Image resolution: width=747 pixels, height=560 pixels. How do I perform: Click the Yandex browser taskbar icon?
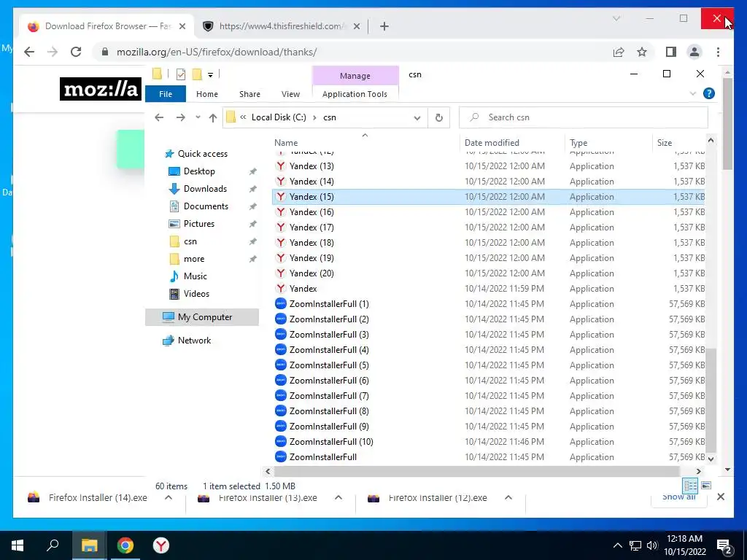(161, 545)
